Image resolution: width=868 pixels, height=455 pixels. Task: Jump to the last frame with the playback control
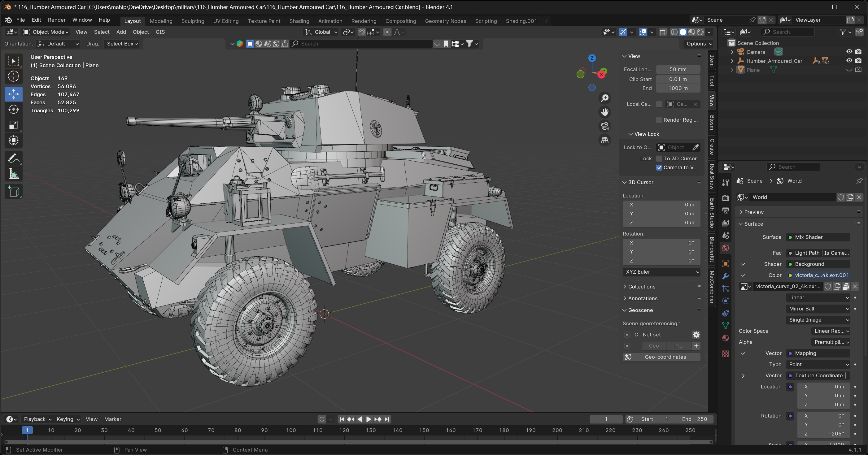click(x=387, y=419)
